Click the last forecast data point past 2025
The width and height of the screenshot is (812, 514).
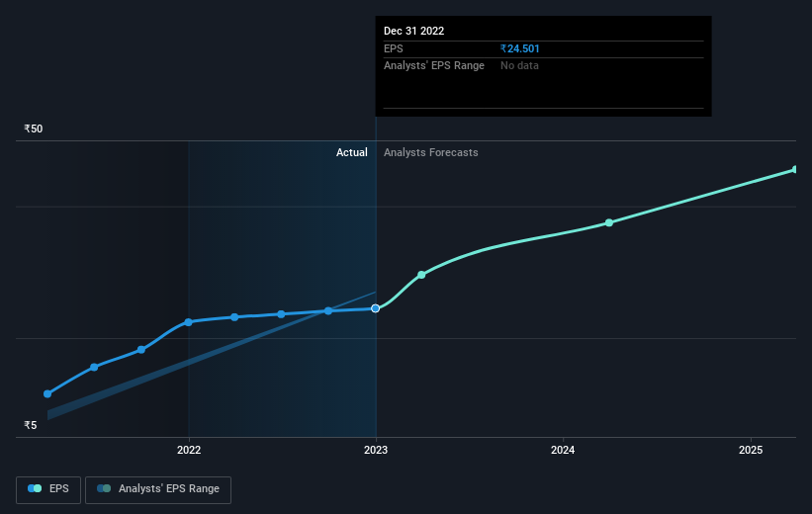coord(795,169)
